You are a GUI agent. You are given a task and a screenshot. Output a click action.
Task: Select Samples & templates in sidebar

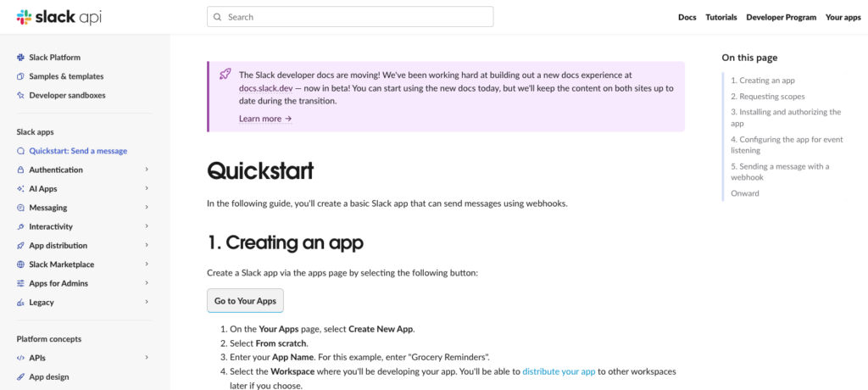[66, 76]
